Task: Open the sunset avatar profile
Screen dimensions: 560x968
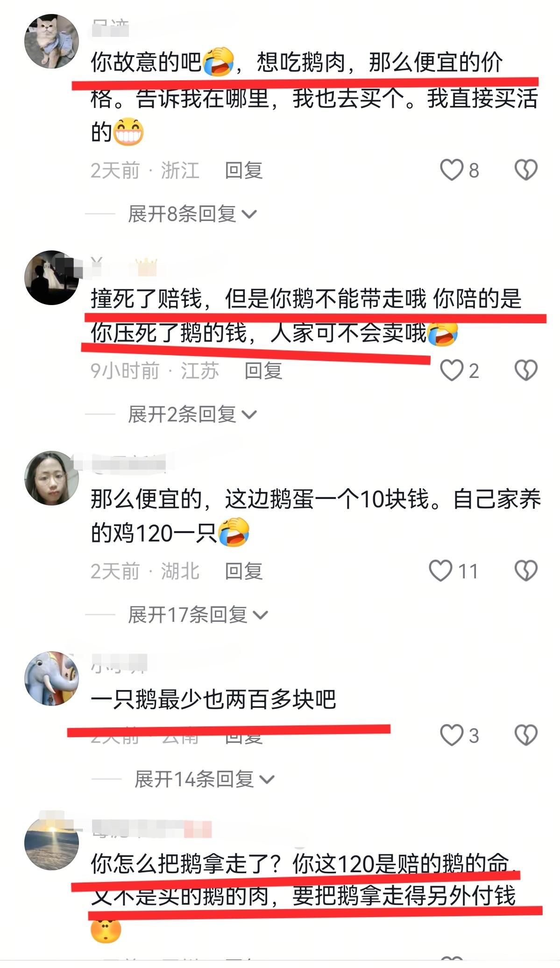Action: [x=52, y=843]
